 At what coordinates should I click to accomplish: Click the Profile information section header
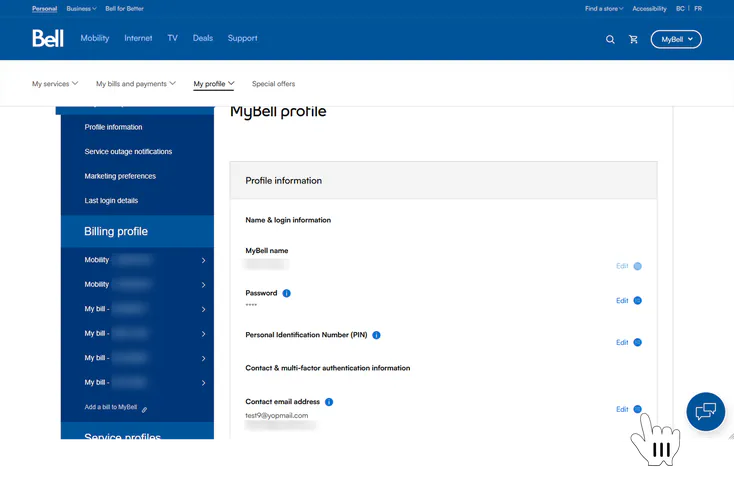tap(443, 181)
